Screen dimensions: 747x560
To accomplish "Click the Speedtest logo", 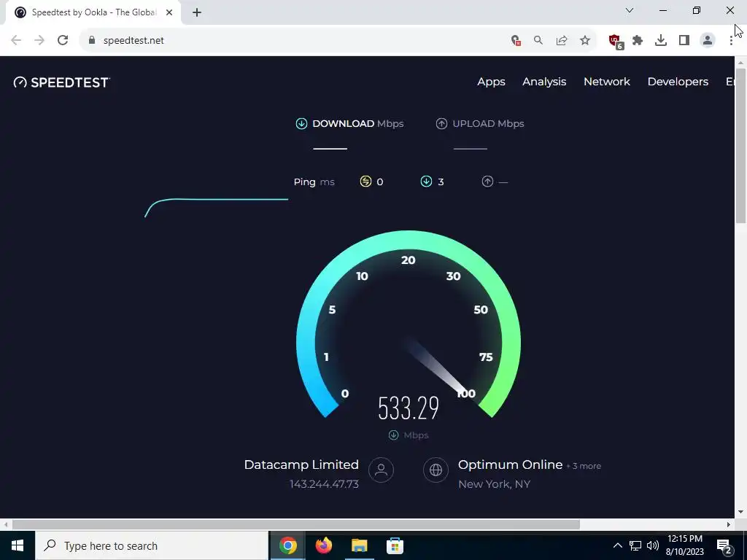I will 62,82.
